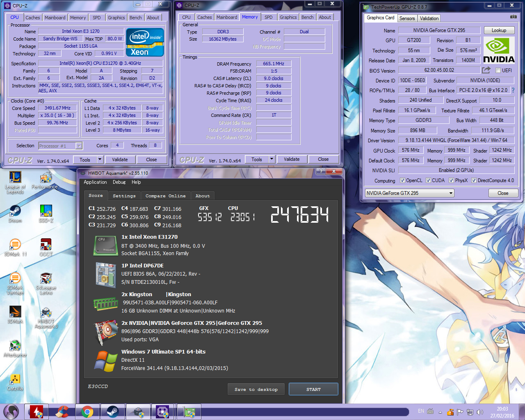Switch to Caches tab in left CPU-Z window
This screenshot has width=525, height=420.
[33, 18]
